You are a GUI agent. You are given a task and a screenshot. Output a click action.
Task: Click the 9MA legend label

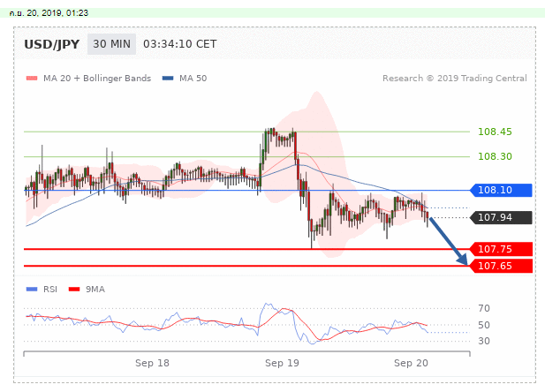pos(95,289)
